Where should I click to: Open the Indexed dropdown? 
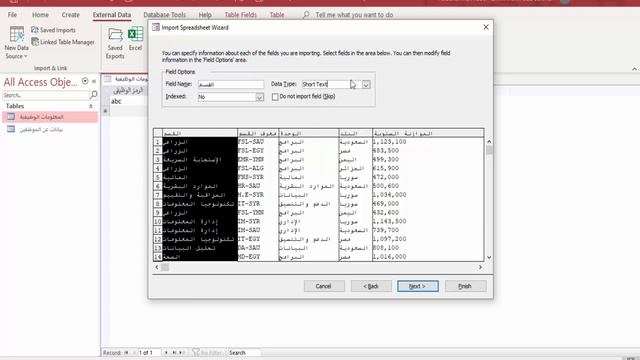tap(260, 97)
